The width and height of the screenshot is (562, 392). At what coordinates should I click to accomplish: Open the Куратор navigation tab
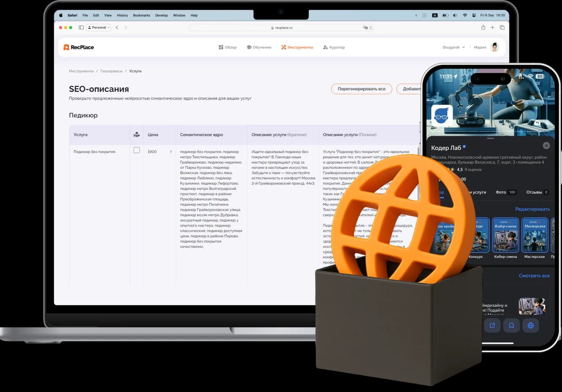point(334,47)
